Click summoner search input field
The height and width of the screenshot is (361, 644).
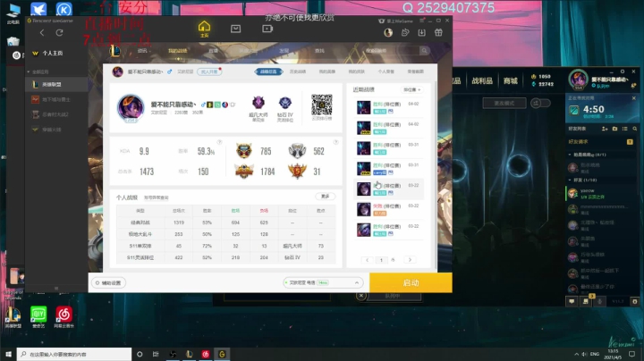click(x=392, y=50)
